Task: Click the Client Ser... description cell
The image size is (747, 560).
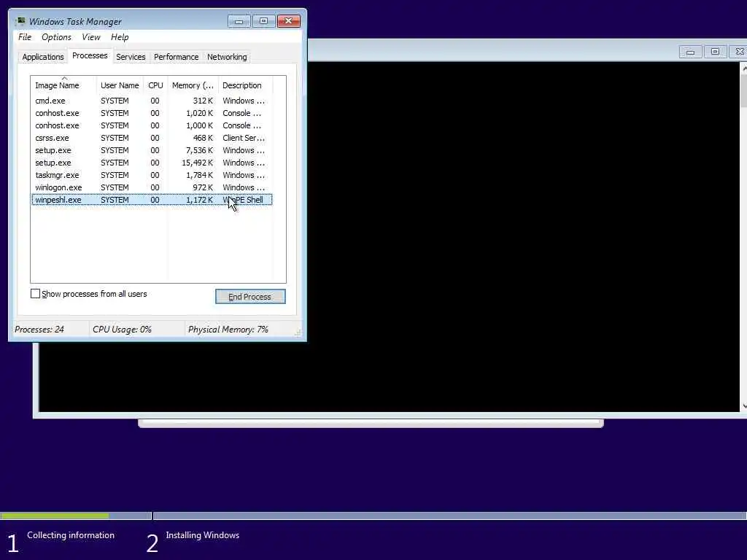Action: click(x=244, y=138)
